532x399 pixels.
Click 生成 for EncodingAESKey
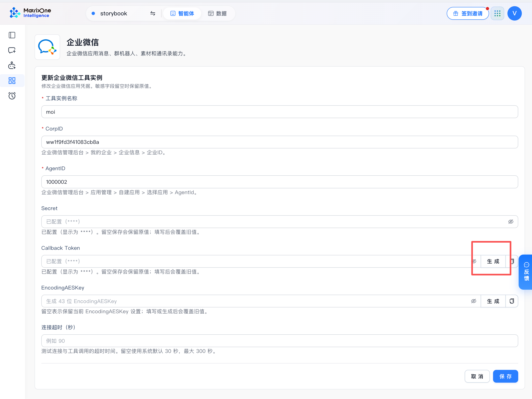point(493,301)
